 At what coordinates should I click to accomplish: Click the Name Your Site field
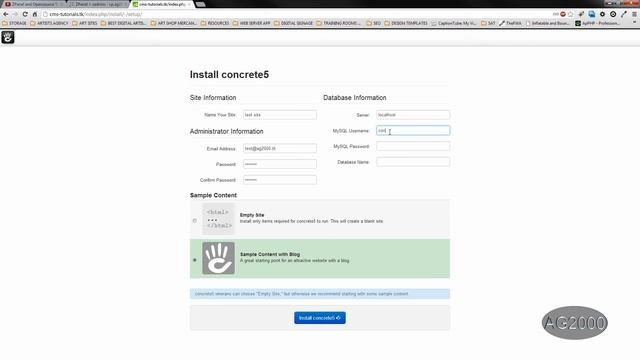point(280,115)
